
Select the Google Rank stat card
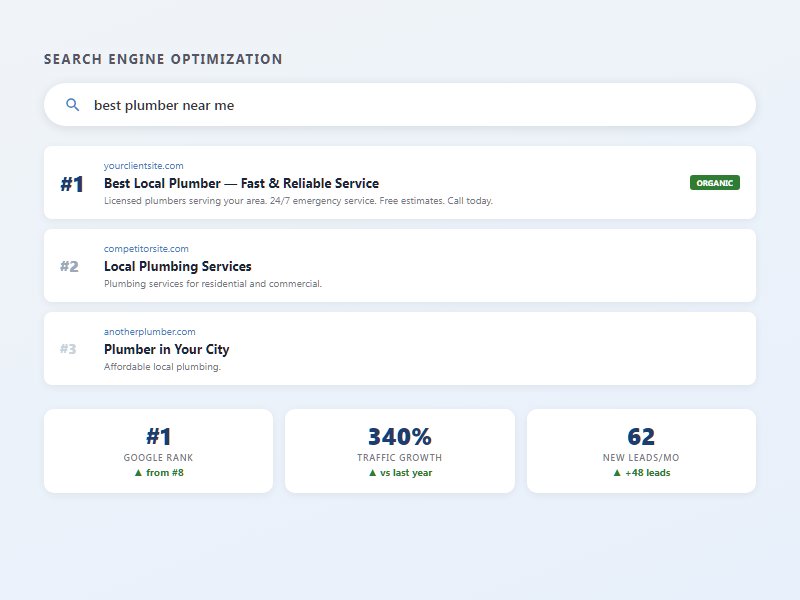pyautogui.click(x=158, y=451)
